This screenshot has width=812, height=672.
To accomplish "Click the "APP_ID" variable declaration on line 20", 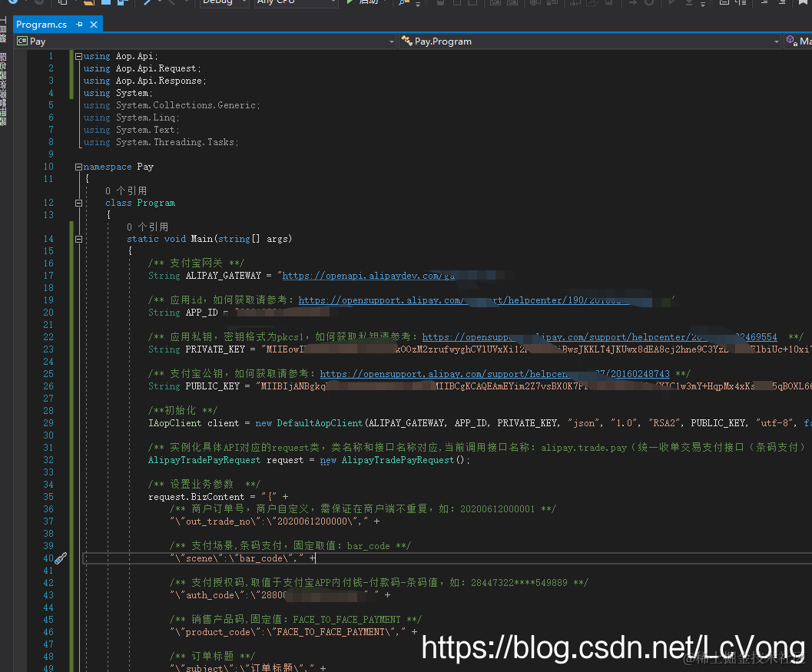I will 201,312.
